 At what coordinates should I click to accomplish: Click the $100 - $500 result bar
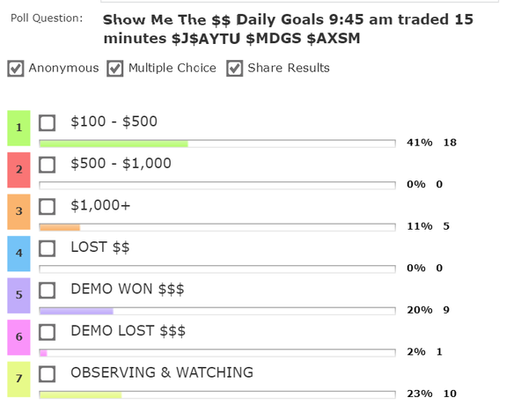tap(216, 144)
